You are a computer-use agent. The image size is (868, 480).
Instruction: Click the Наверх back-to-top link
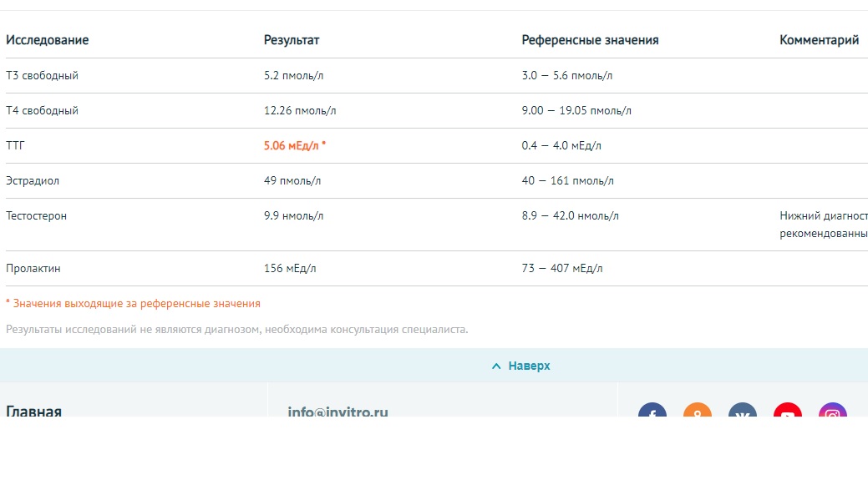coord(529,366)
